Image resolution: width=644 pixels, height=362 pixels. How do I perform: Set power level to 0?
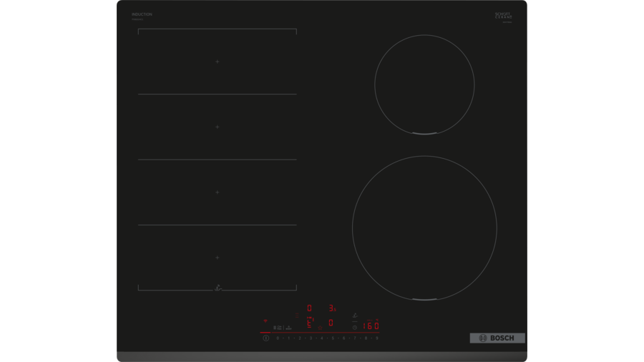(278, 338)
